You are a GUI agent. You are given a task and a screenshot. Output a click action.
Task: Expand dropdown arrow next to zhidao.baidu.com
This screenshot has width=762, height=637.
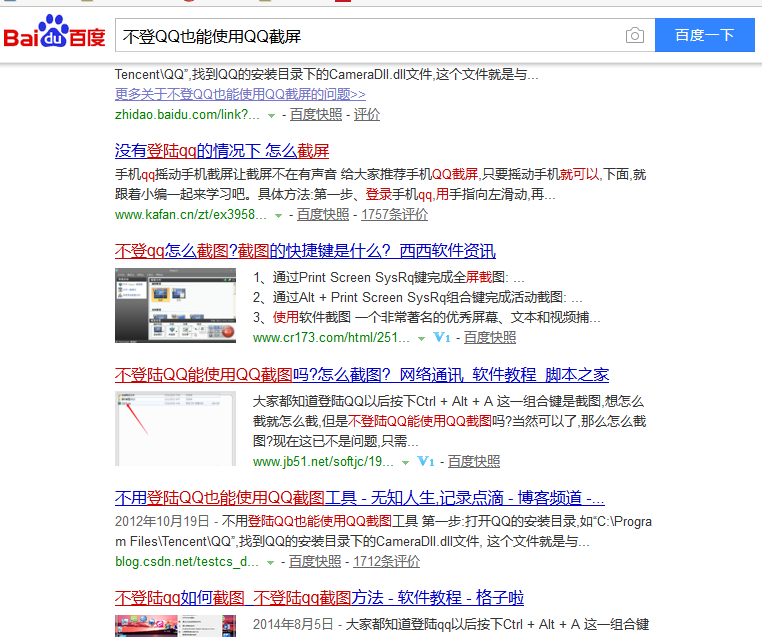click(x=272, y=116)
